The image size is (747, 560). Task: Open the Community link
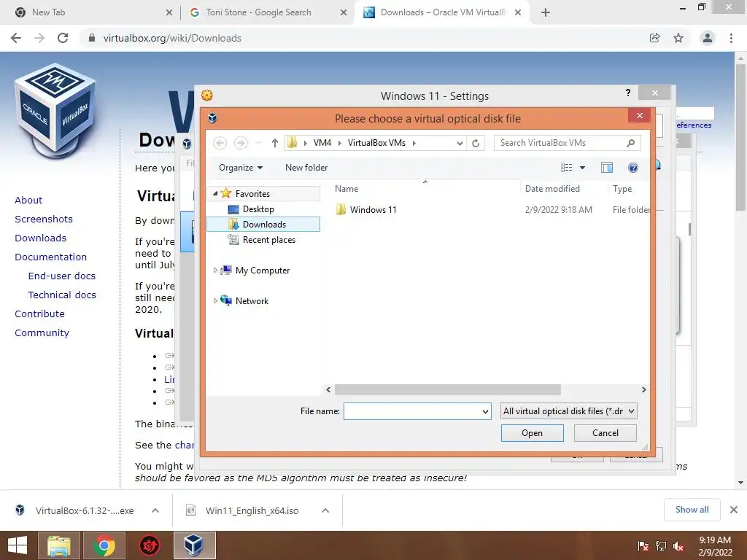click(x=42, y=332)
